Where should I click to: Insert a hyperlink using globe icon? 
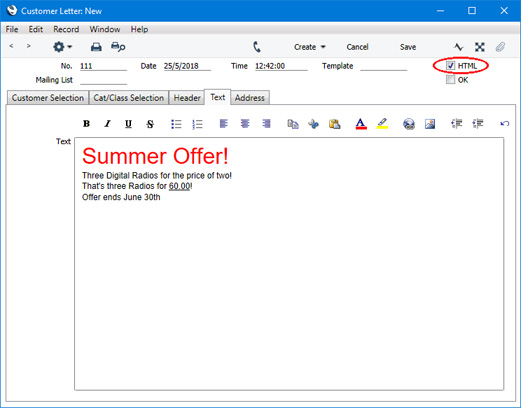pos(409,124)
